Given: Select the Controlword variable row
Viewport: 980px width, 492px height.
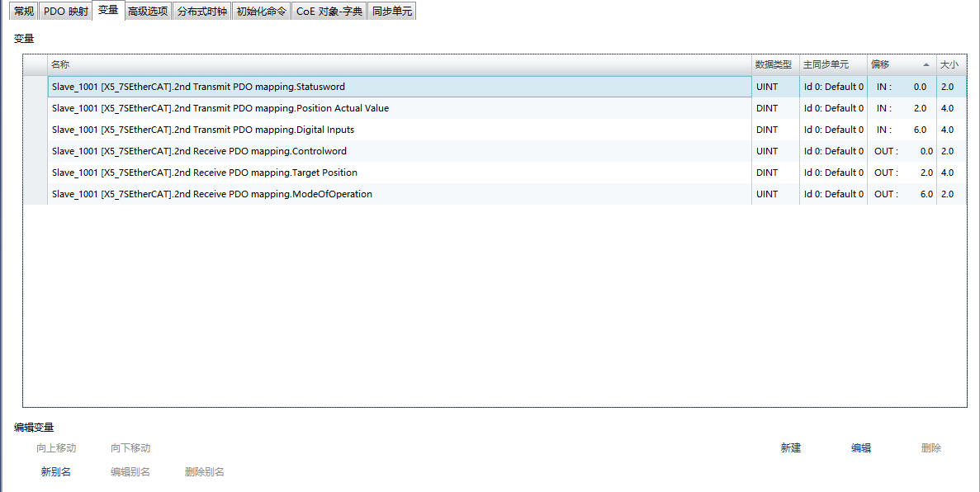Looking at the screenshot, I should [x=495, y=151].
